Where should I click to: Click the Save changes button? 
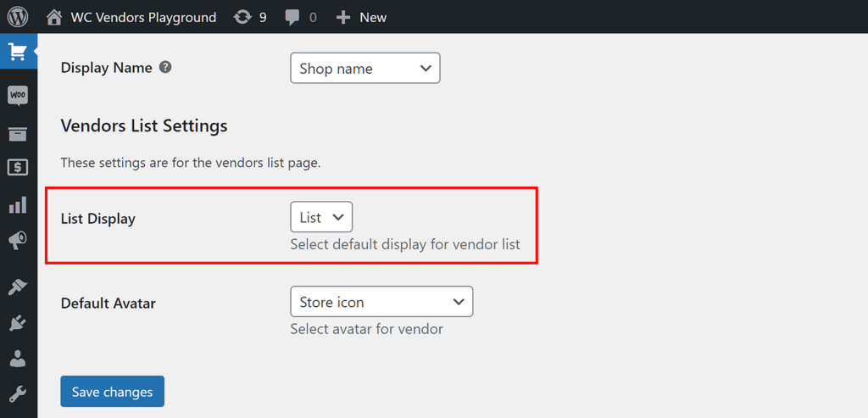tap(112, 392)
